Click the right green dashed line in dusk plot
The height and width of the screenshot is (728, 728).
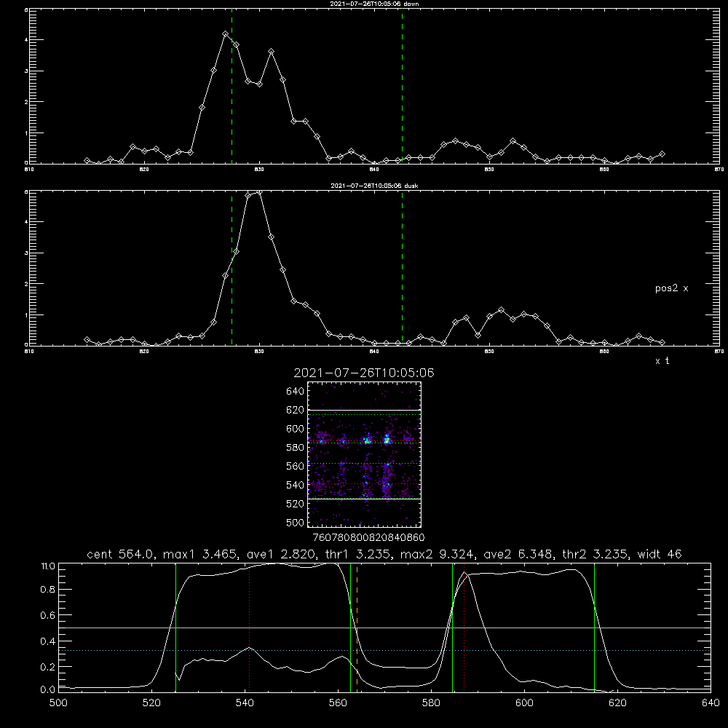point(402,268)
